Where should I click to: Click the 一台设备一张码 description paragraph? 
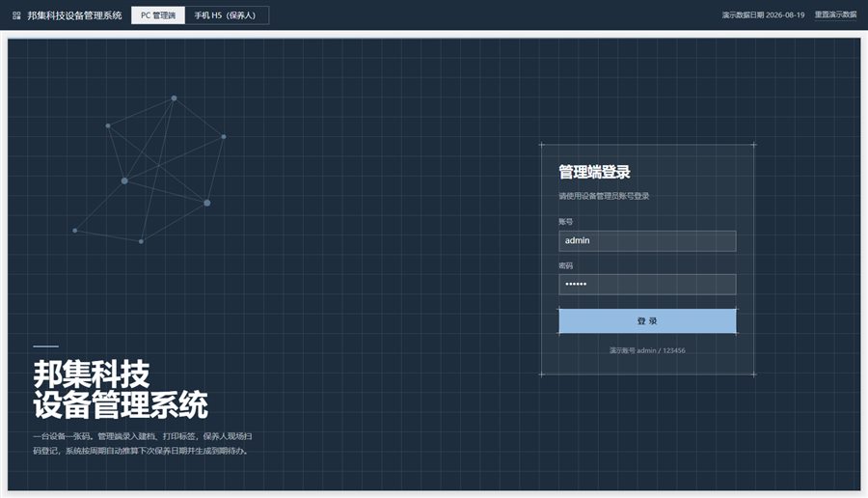click(x=143, y=444)
